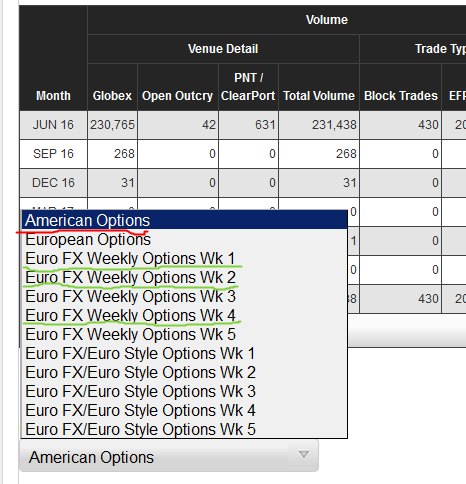Pick Euro FX Weekly Options Wk 3
The image size is (466, 484).
184,296
